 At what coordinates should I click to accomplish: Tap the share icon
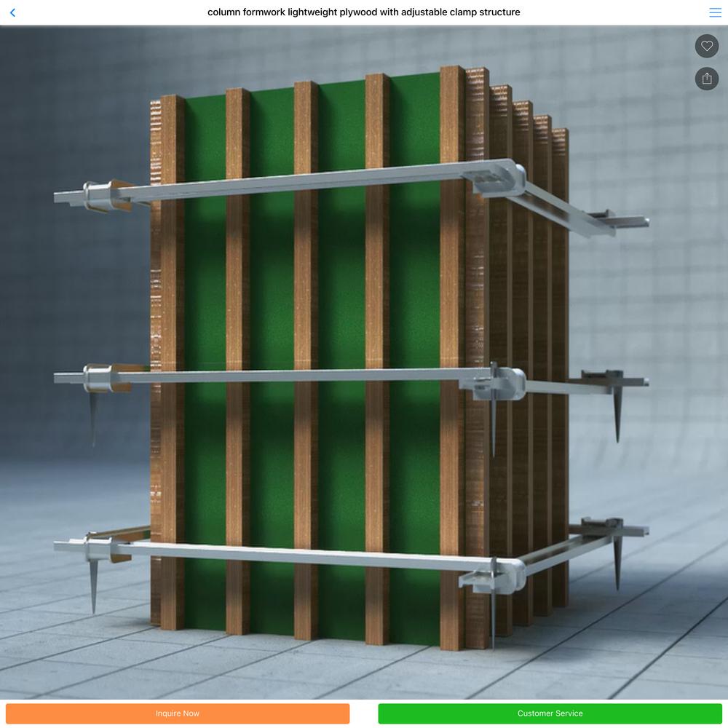click(706, 79)
